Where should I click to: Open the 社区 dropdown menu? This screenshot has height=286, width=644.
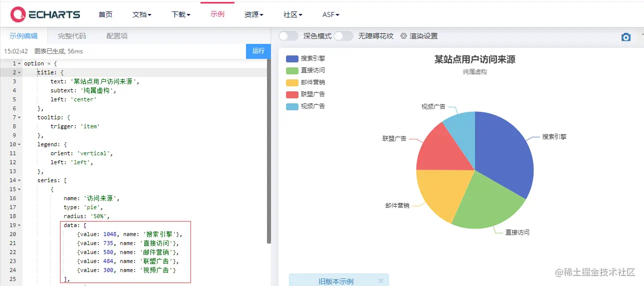293,14
